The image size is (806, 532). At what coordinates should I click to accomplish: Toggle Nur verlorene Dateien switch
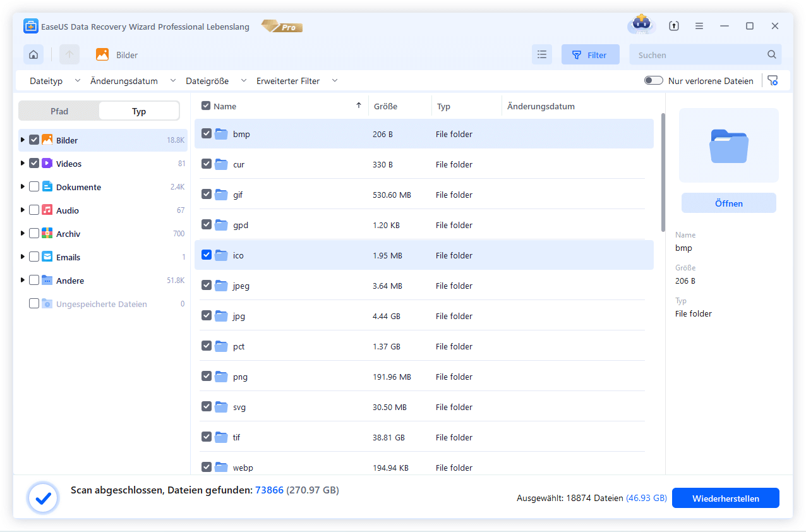click(653, 81)
